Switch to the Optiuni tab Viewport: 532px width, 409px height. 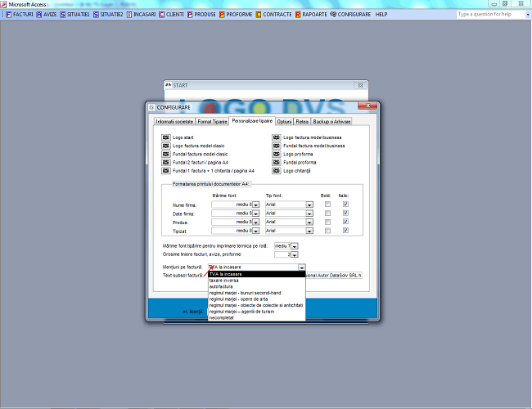(284, 121)
